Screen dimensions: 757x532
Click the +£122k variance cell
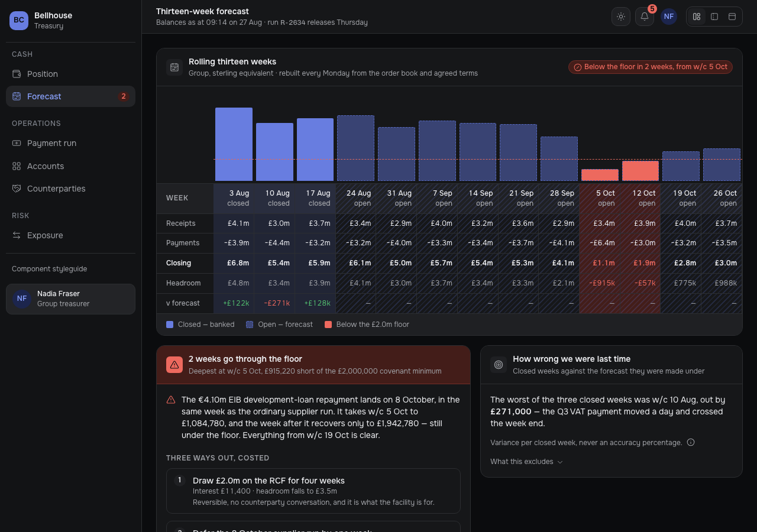click(234, 303)
